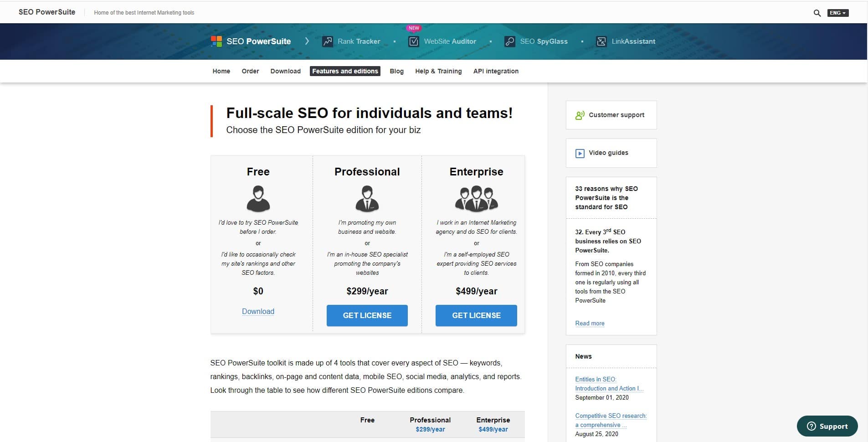Click the NEW badge above WebSite Auditor
The width and height of the screenshot is (868, 442).
pos(414,28)
